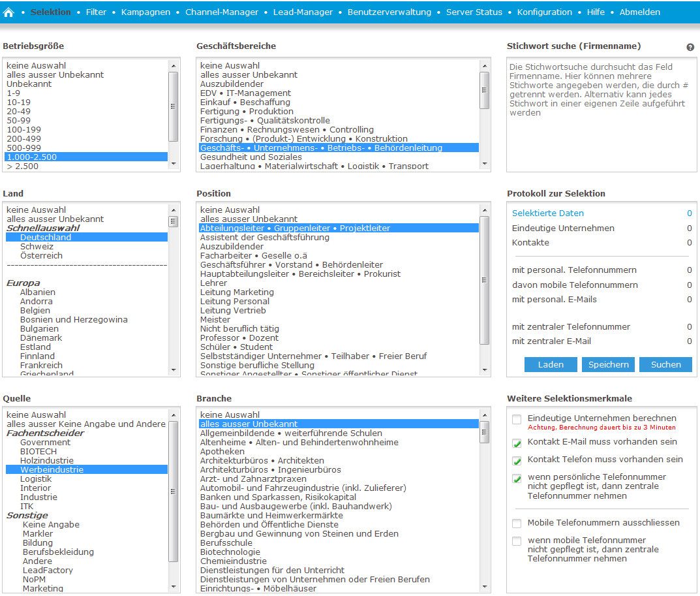
Task: Select 1.000-2.500 company size
Action: [86, 157]
